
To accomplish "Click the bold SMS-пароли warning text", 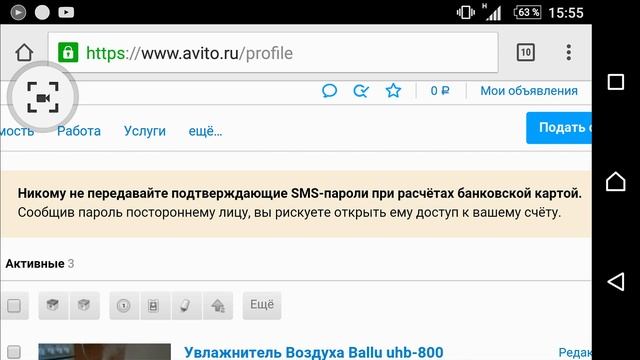I will click(300, 193).
